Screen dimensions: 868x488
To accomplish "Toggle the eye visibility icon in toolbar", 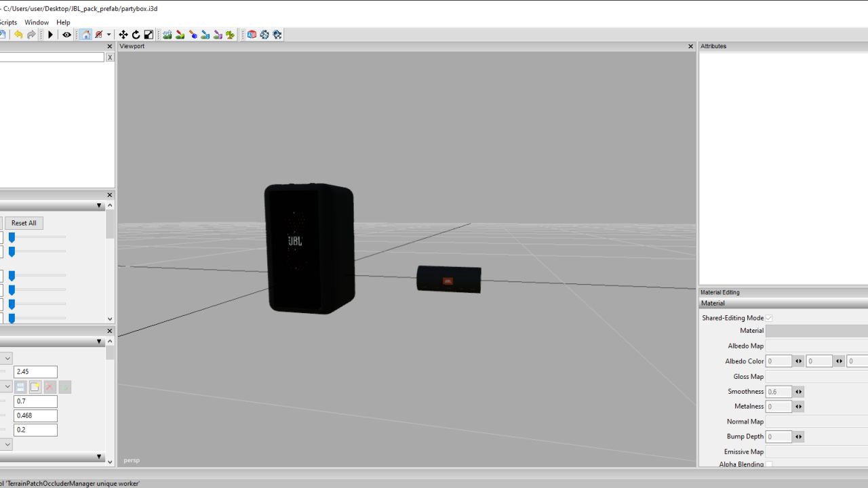I will click(x=66, y=35).
